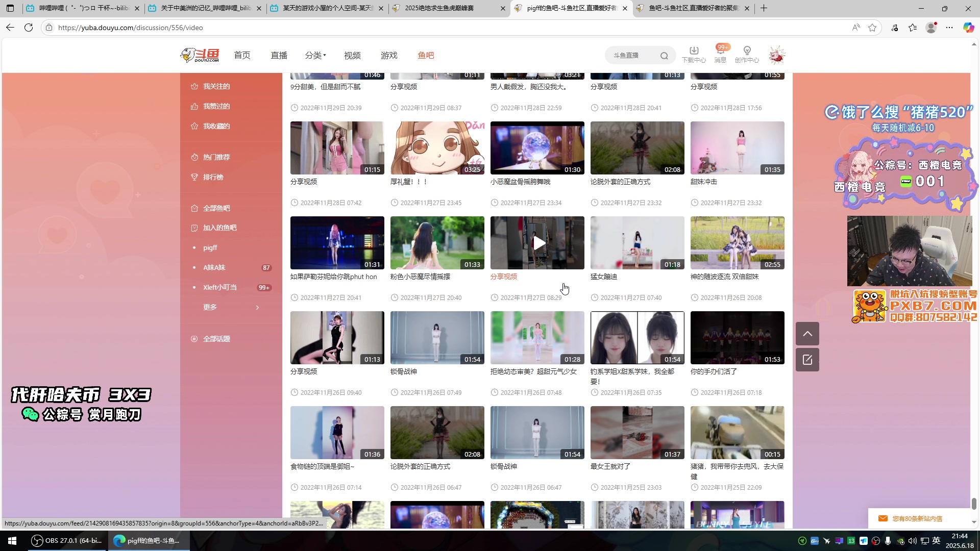Open browser settings ellipsis menu
The width and height of the screenshot is (980, 551).
pyautogui.click(x=949, y=28)
